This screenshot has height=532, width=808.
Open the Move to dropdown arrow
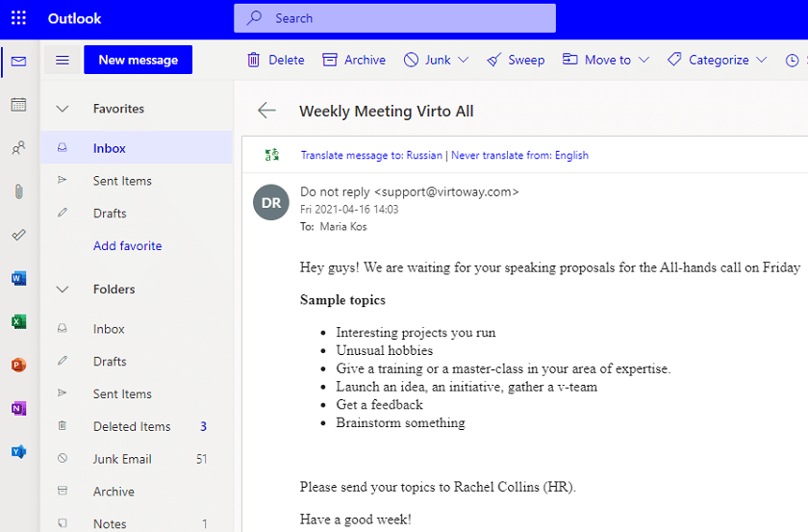click(644, 60)
